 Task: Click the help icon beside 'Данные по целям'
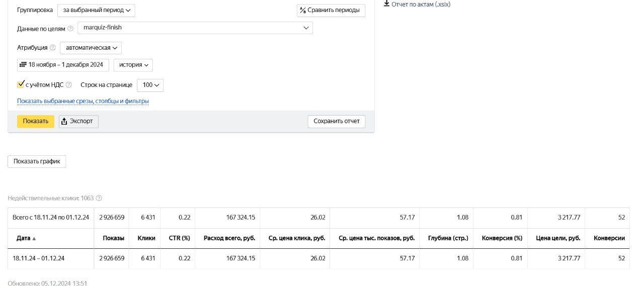(x=70, y=29)
